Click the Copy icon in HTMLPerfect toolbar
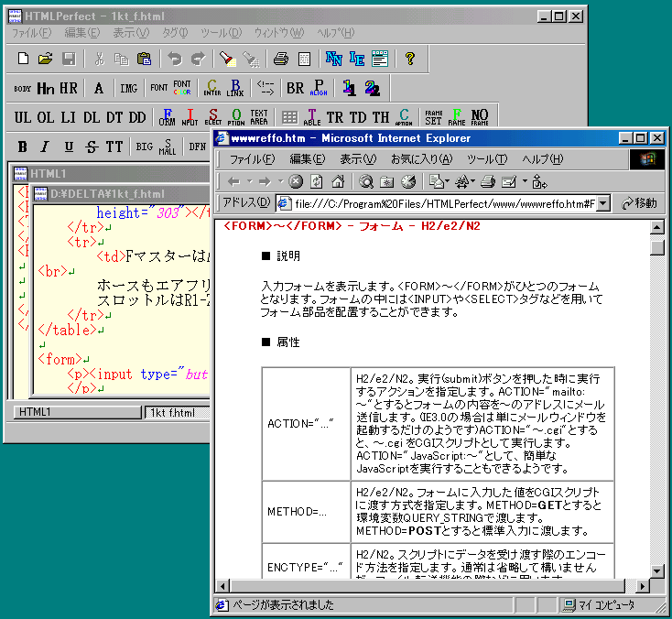 point(122,59)
